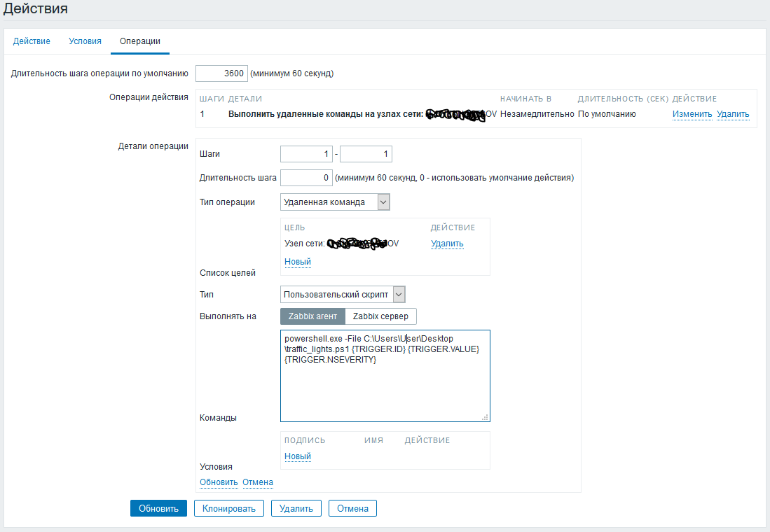Click inside the Команды textarea

tap(385, 376)
